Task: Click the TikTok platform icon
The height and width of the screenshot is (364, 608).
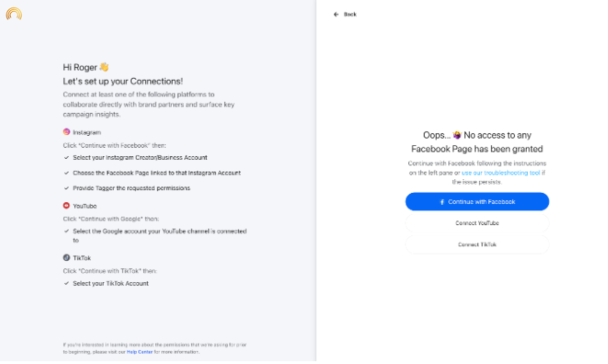Action: point(67,257)
